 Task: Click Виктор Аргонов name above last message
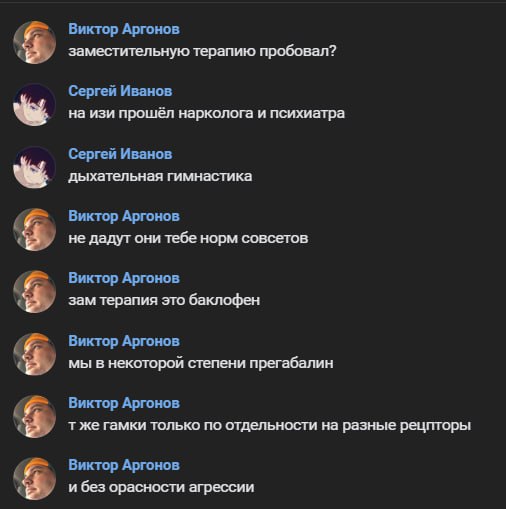point(124,465)
